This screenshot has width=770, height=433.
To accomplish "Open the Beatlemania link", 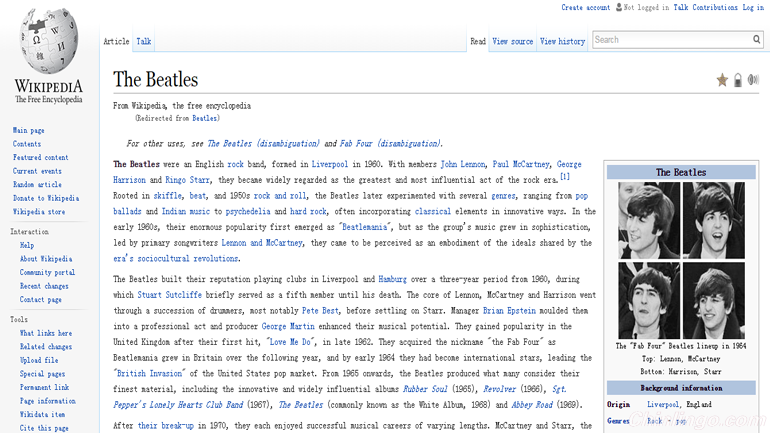I will (x=365, y=227).
